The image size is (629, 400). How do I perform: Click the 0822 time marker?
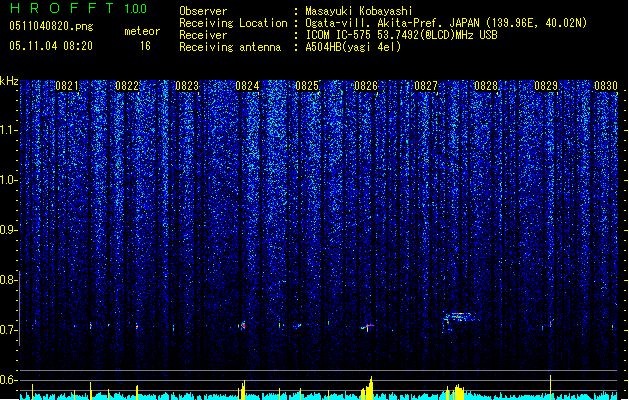tap(127, 86)
